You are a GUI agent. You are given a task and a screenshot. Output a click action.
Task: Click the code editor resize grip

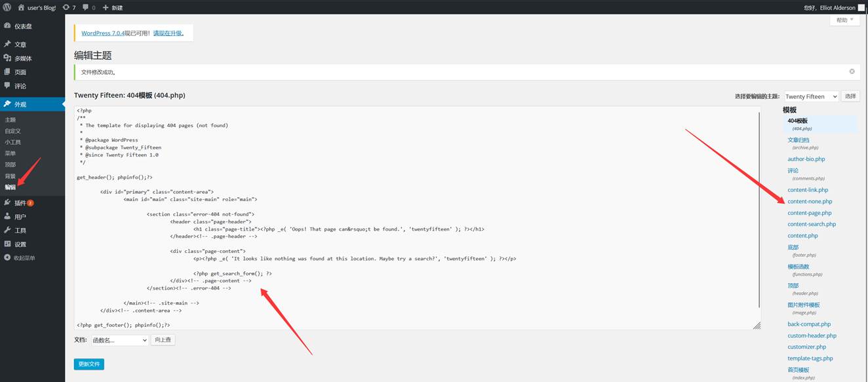[x=757, y=325]
